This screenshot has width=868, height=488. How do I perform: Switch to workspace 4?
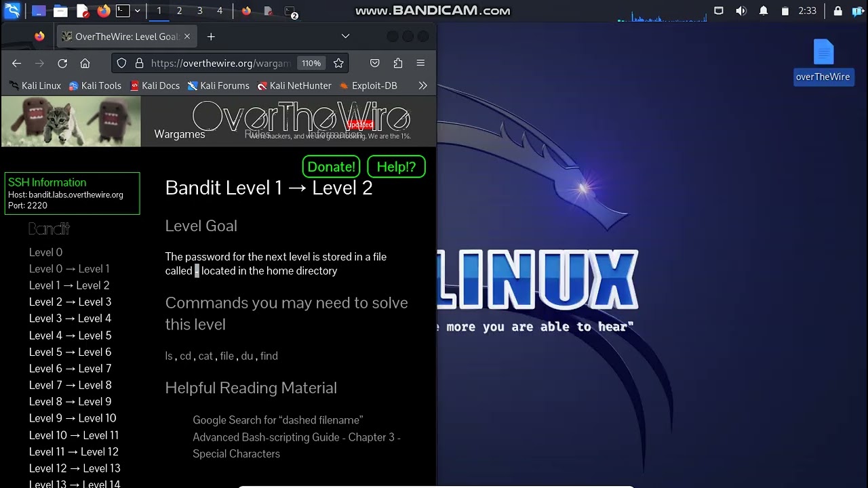pyautogui.click(x=220, y=11)
